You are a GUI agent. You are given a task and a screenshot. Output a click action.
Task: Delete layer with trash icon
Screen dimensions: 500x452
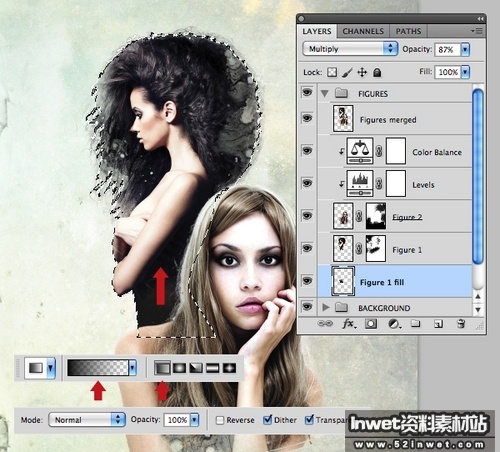(461, 324)
